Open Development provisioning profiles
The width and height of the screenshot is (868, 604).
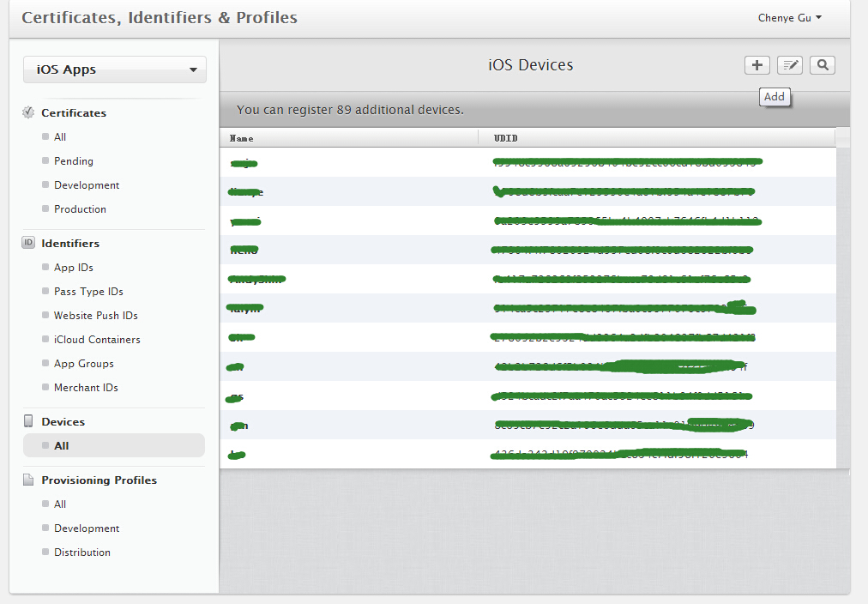pos(87,528)
